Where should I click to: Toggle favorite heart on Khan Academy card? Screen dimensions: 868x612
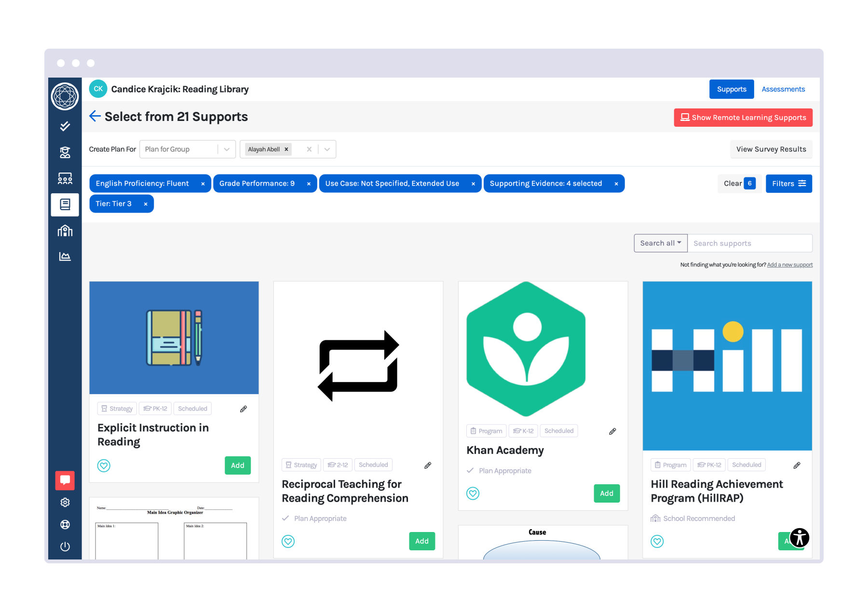click(473, 493)
